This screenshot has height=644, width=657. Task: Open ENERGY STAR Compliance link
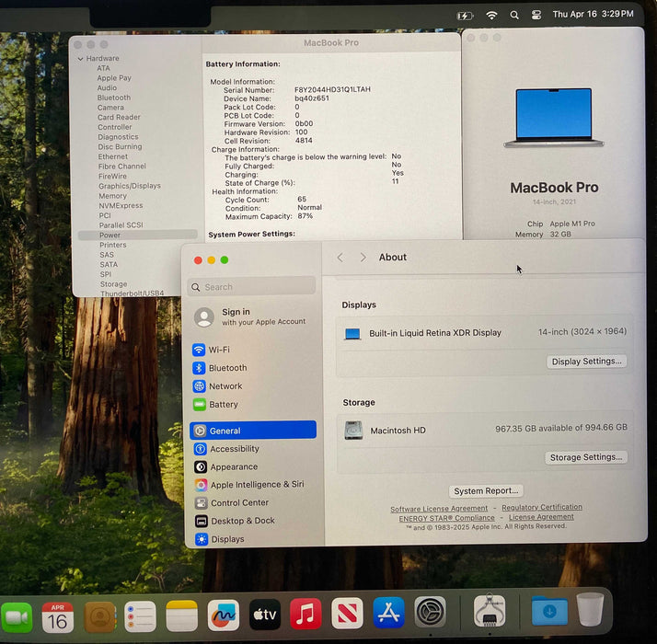[446, 518]
